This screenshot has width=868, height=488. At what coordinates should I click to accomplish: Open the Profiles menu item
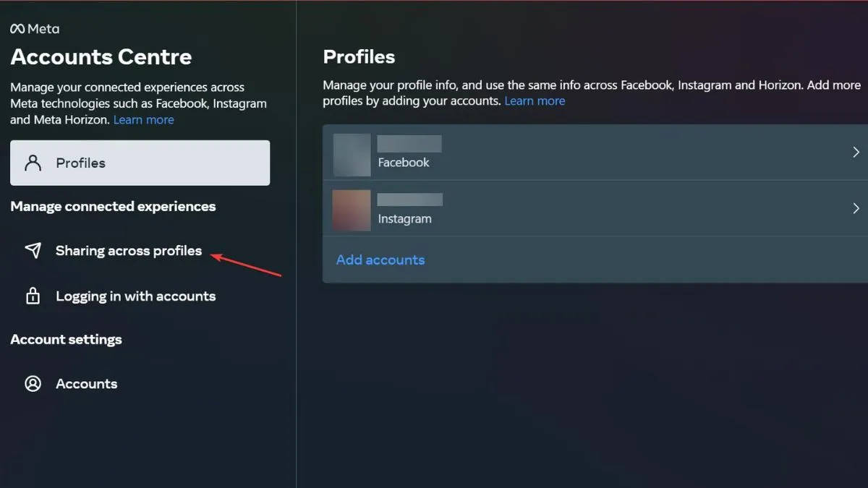pyautogui.click(x=140, y=163)
